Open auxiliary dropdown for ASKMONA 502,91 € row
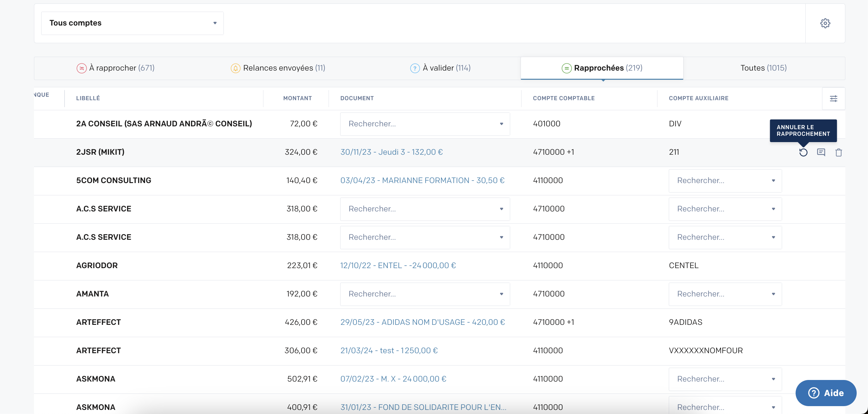Image resolution: width=868 pixels, height=414 pixels. point(725,379)
